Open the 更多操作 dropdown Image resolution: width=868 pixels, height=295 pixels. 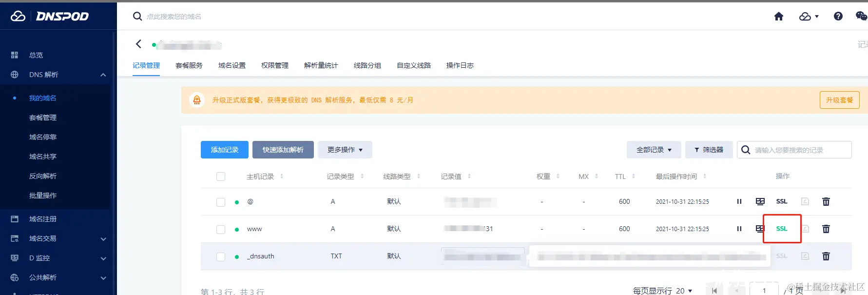point(345,150)
